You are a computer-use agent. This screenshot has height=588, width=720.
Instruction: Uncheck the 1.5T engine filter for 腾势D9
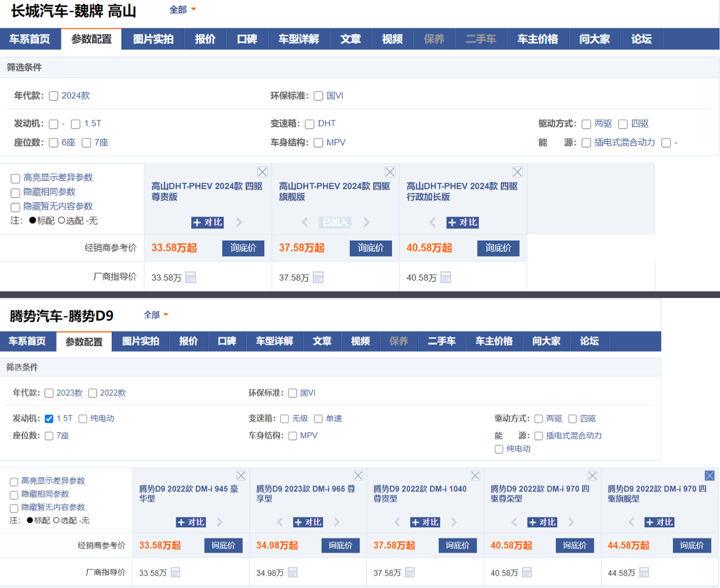(49, 419)
